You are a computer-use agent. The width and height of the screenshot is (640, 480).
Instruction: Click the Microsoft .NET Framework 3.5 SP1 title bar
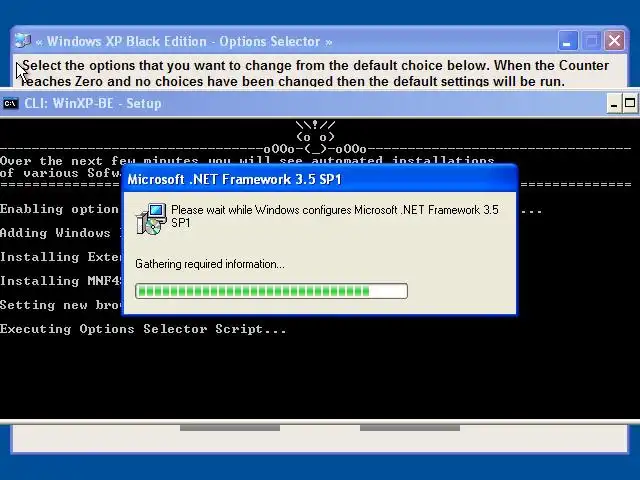(320, 179)
